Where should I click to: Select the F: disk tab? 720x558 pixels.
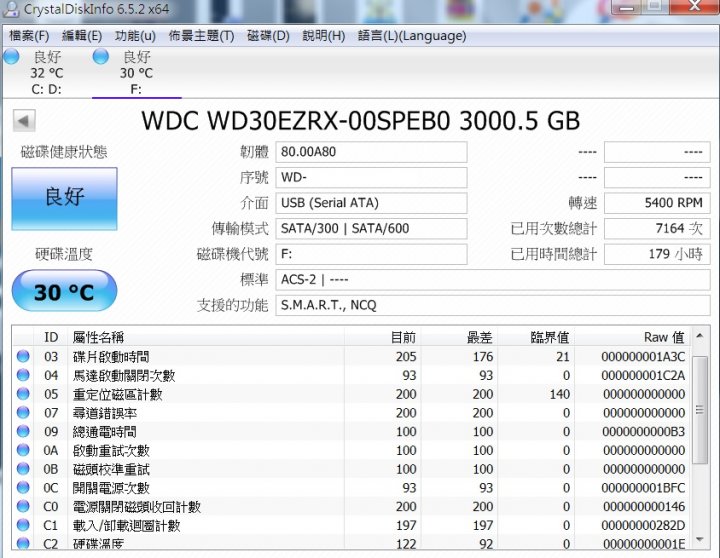(x=136, y=73)
